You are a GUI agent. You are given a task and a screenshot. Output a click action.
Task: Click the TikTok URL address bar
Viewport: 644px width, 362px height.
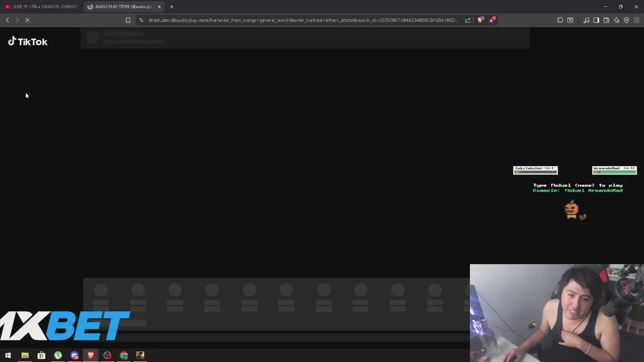pos(303,20)
